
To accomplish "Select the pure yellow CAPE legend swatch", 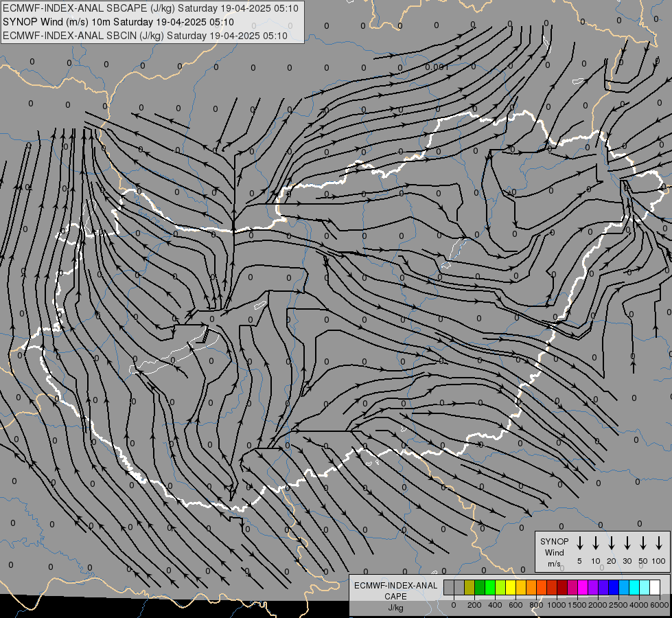I will click(x=511, y=588).
